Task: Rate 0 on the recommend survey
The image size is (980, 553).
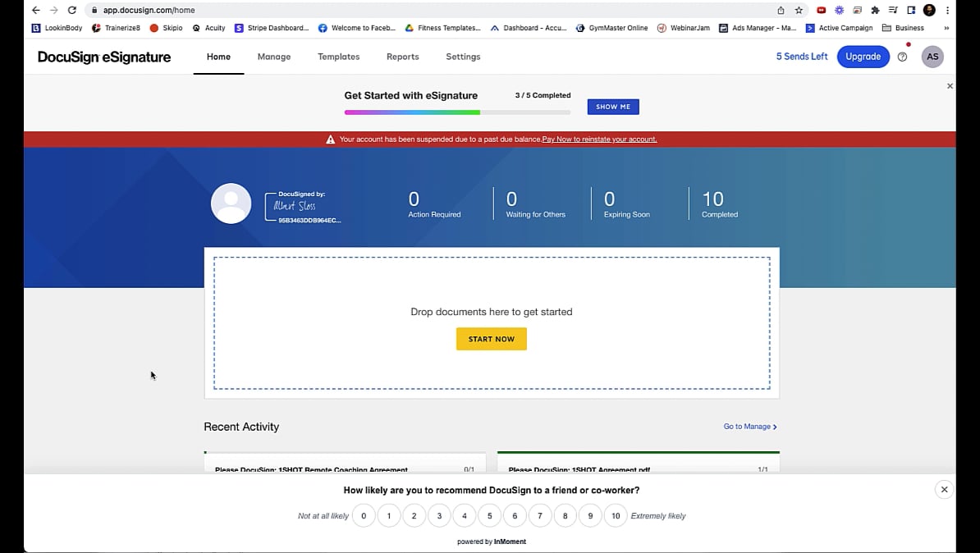Action: (364, 515)
